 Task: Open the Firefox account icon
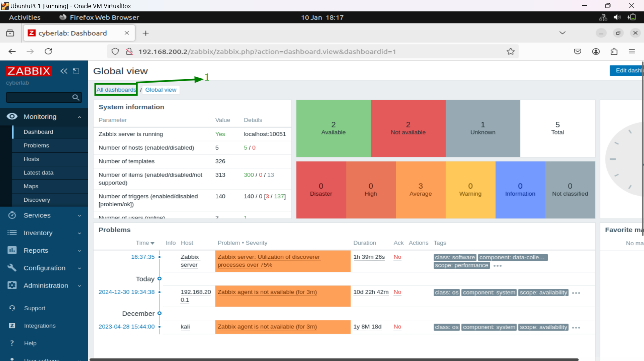point(596,51)
